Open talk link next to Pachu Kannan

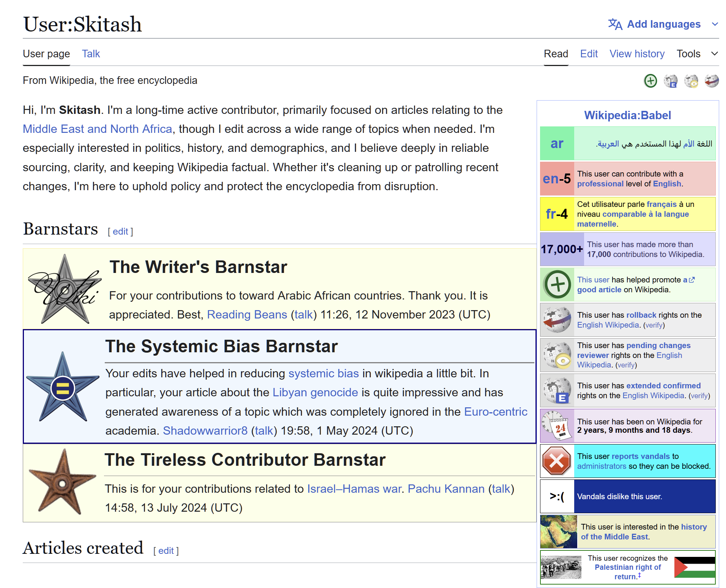point(501,489)
